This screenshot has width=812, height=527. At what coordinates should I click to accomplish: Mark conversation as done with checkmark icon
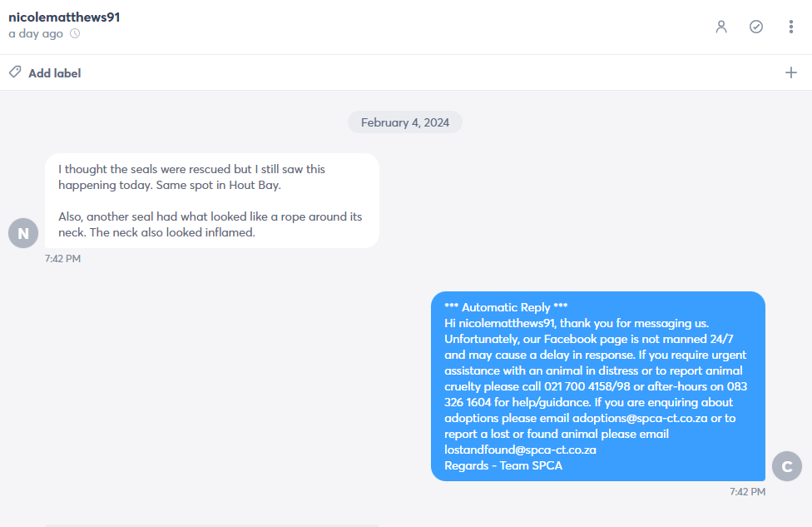point(756,27)
